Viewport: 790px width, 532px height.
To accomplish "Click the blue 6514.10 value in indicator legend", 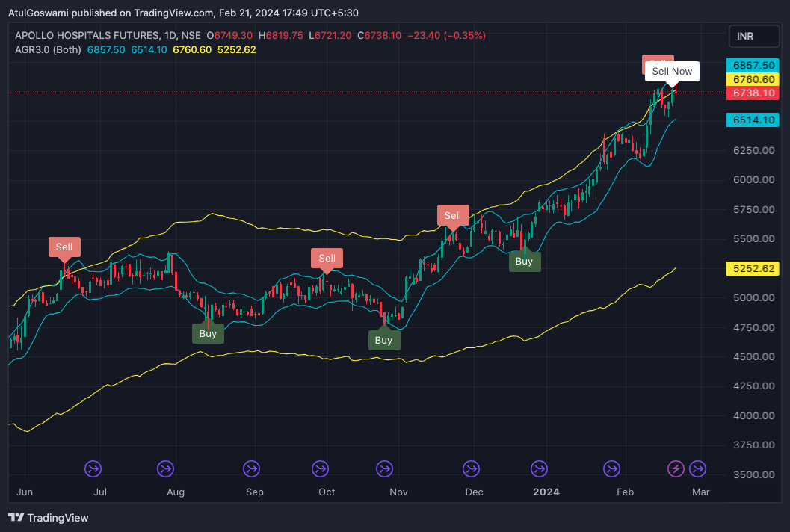I will 149,50.
